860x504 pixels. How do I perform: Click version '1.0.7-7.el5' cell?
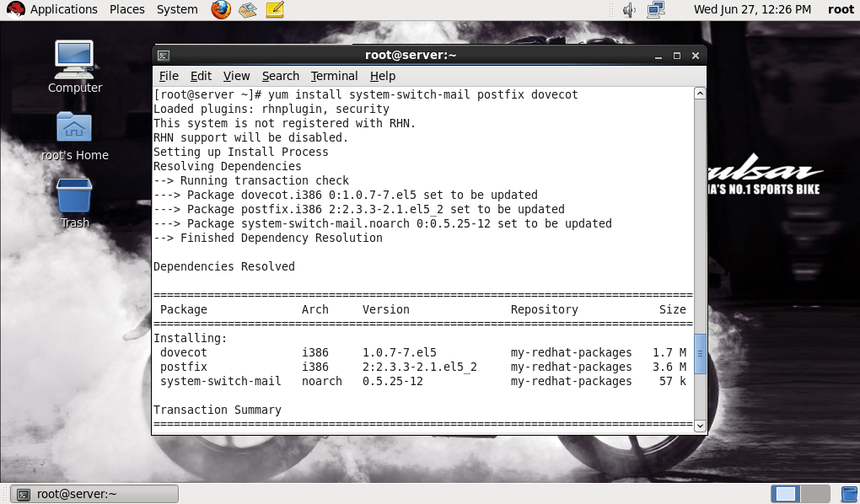pos(400,352)
